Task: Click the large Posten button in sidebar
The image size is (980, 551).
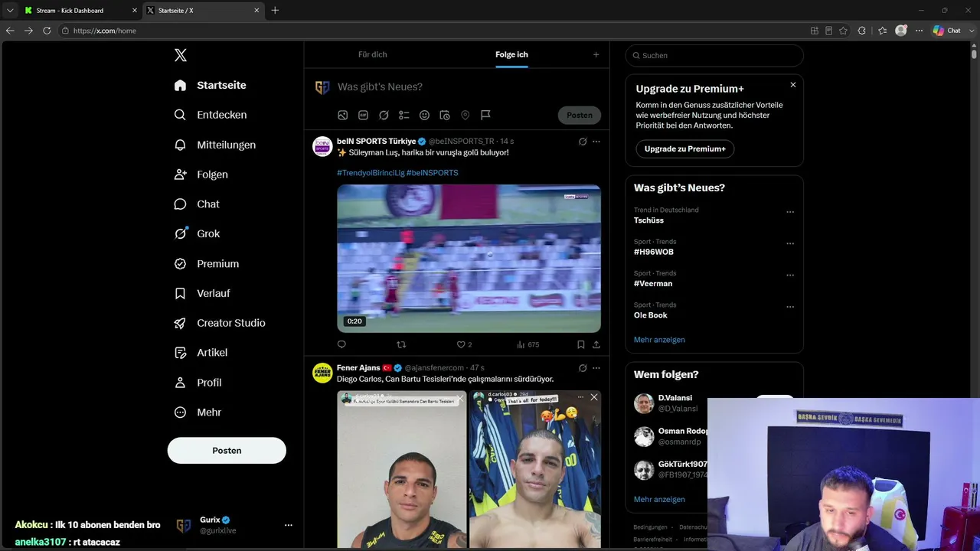Action: (x=227, y=451)
